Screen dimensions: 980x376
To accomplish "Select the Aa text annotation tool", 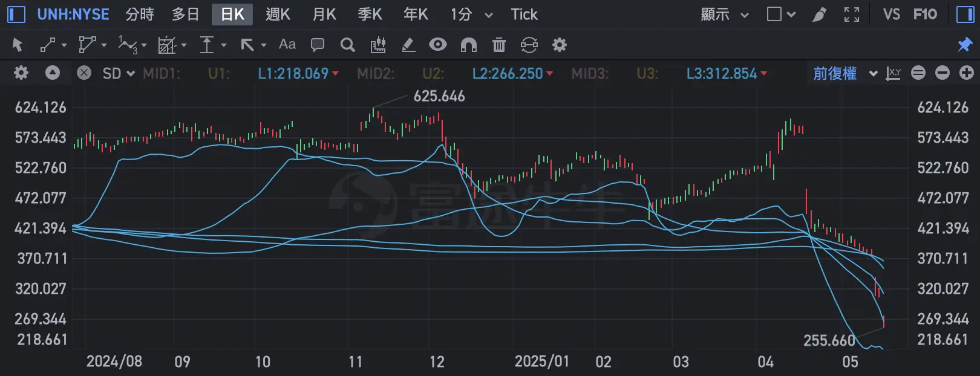I will coord(287,44).
